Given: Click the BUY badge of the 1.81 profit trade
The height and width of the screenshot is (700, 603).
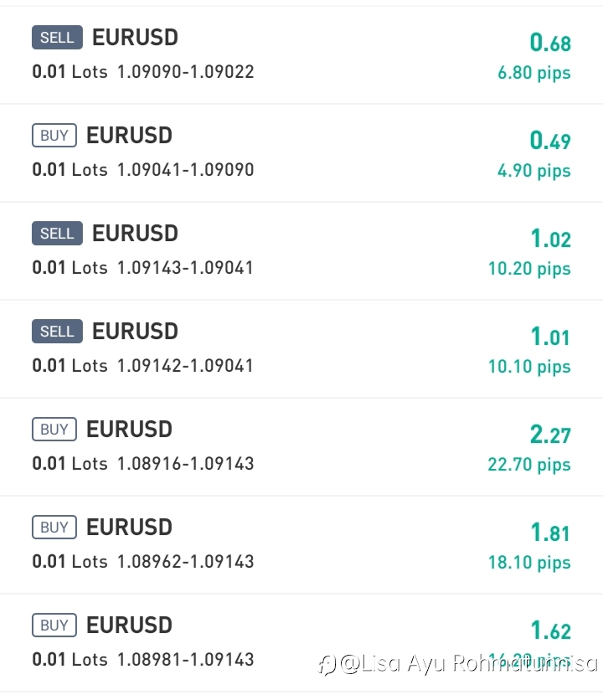Looking at the screenshot, I should tap(54, 527).
